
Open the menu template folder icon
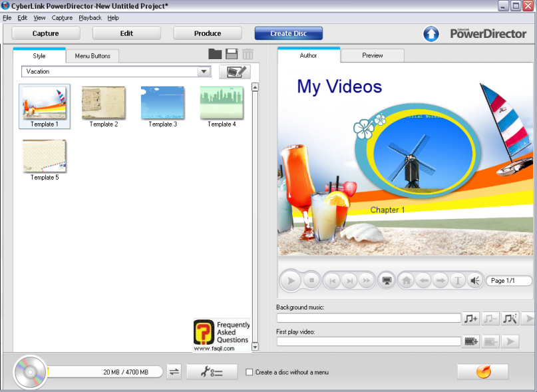[x=215, y=54]
